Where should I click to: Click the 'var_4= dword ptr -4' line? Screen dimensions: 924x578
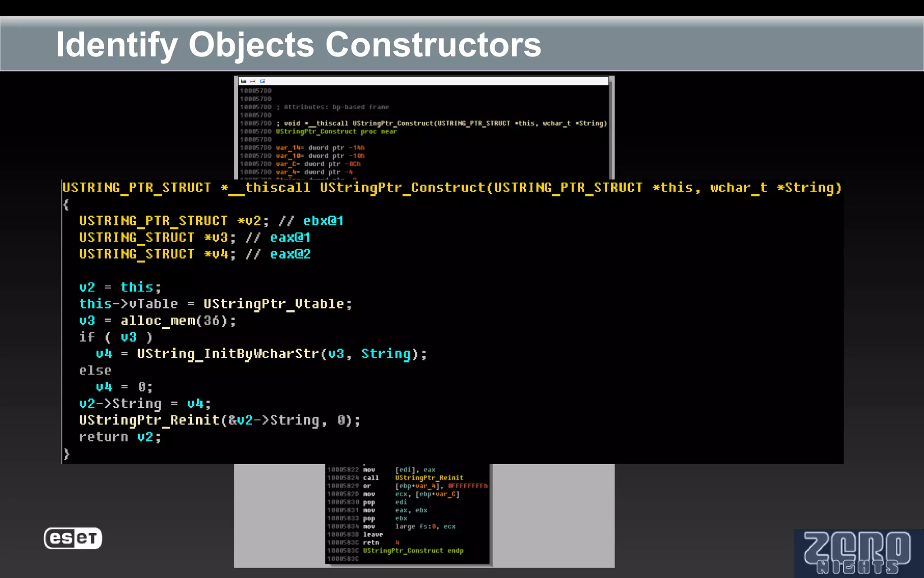pyautogui.click(x=314, y=172)
